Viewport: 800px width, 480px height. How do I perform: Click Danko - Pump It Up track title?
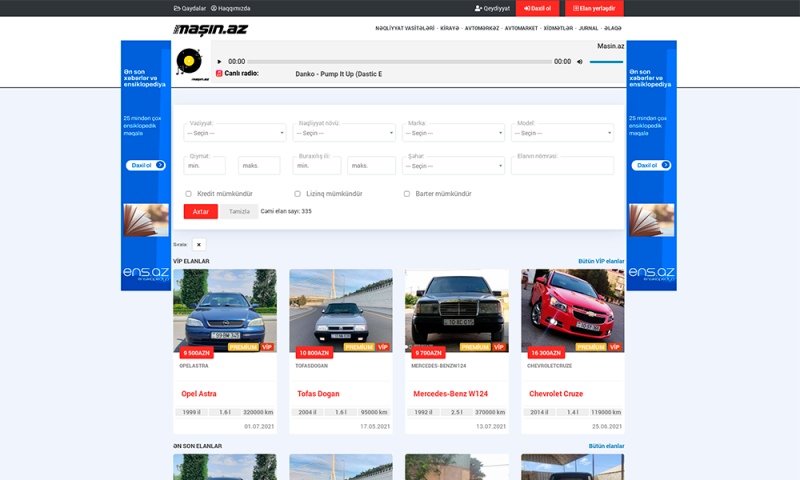click(338, 74)
